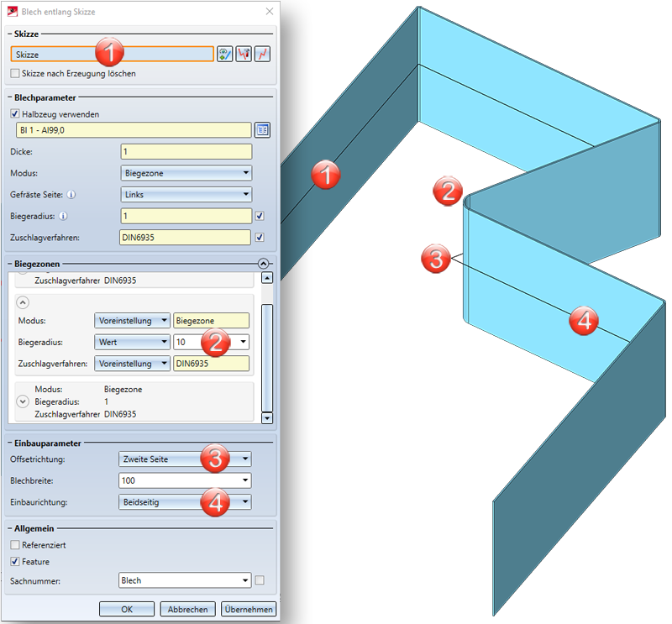Screen dimensions: 672x624
Task: Open the bend zone Biegeradius Wert dropdown
Action: pos(132,342)
